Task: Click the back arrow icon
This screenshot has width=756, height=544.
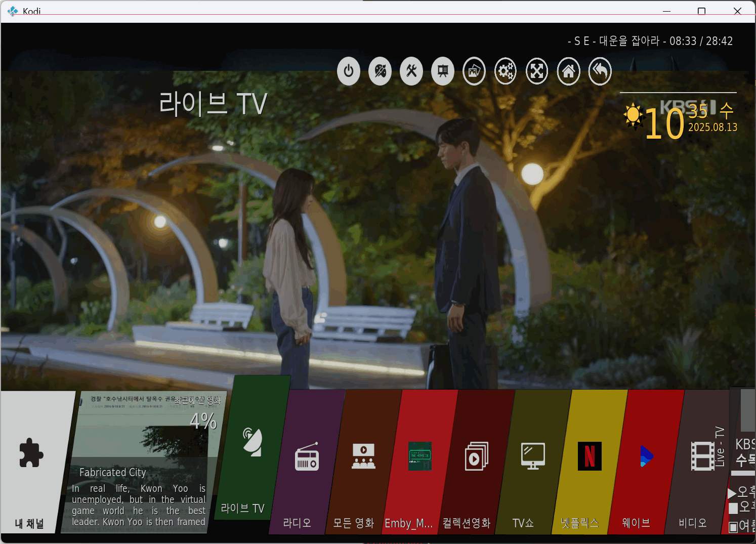Action: (x=600, y=71)
